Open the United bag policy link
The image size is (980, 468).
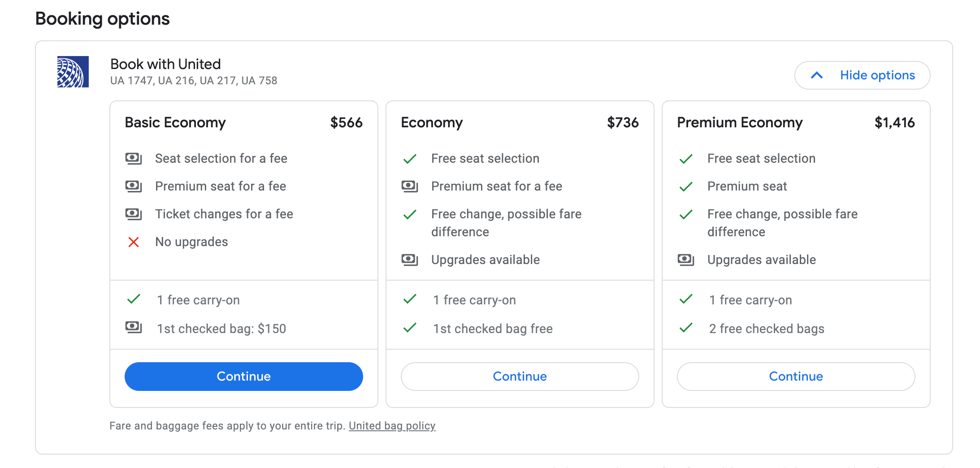point(392,426)
